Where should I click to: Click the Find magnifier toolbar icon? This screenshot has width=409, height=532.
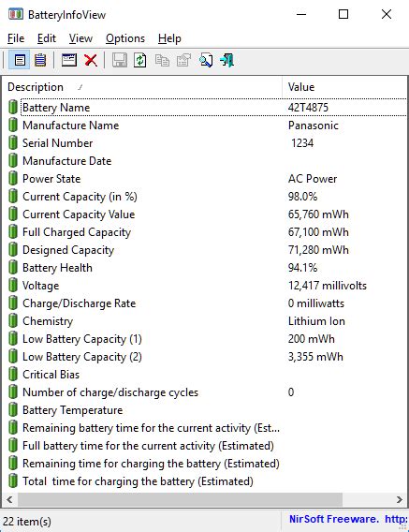pyautogui.click(x=206, y=60)
